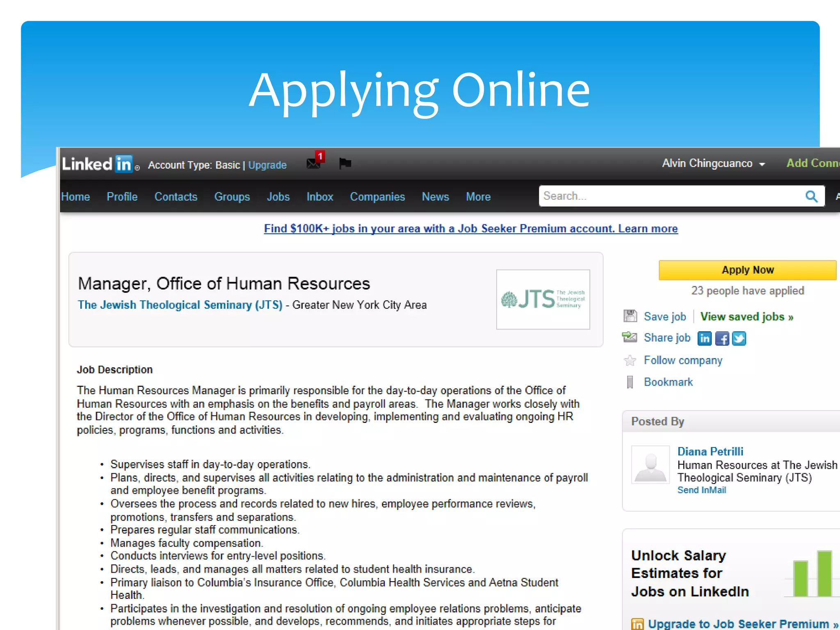Click the search magnifier icon

click(811, 196)
